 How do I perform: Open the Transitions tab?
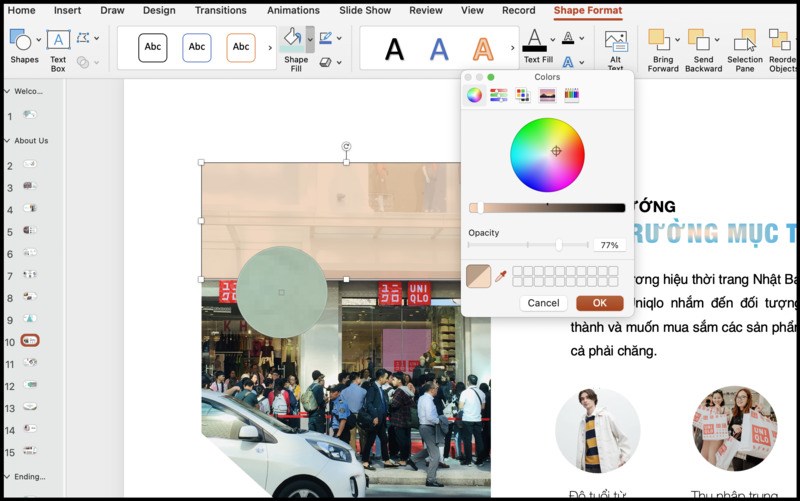(221, 10)
